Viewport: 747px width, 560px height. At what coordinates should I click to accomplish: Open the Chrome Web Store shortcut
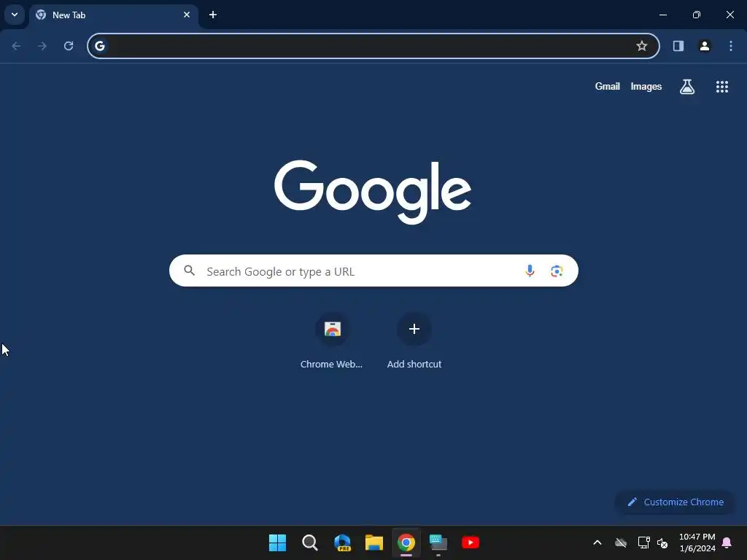[332, 329]
